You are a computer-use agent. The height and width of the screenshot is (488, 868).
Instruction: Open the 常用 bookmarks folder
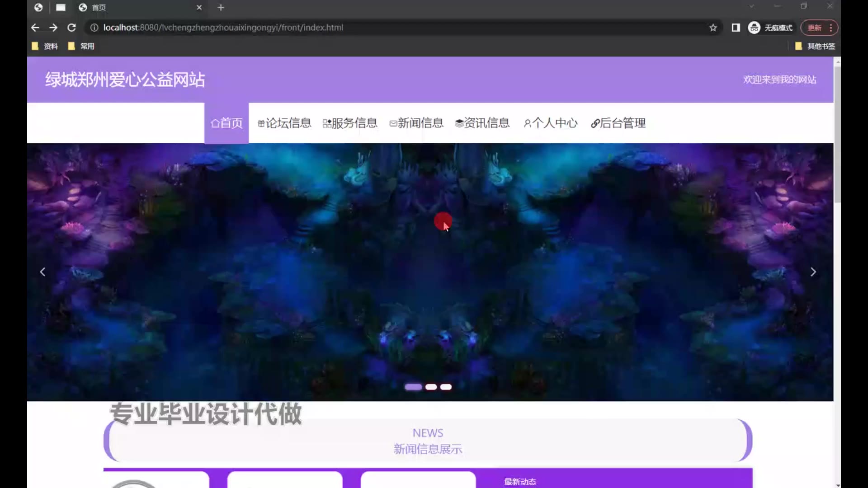pyautogui.click(x=81, y=46)
